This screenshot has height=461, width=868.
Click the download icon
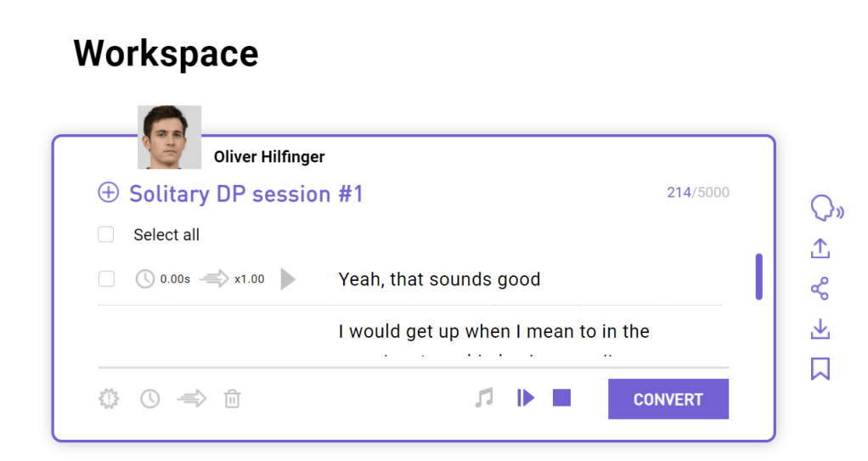tap(820, 329)
